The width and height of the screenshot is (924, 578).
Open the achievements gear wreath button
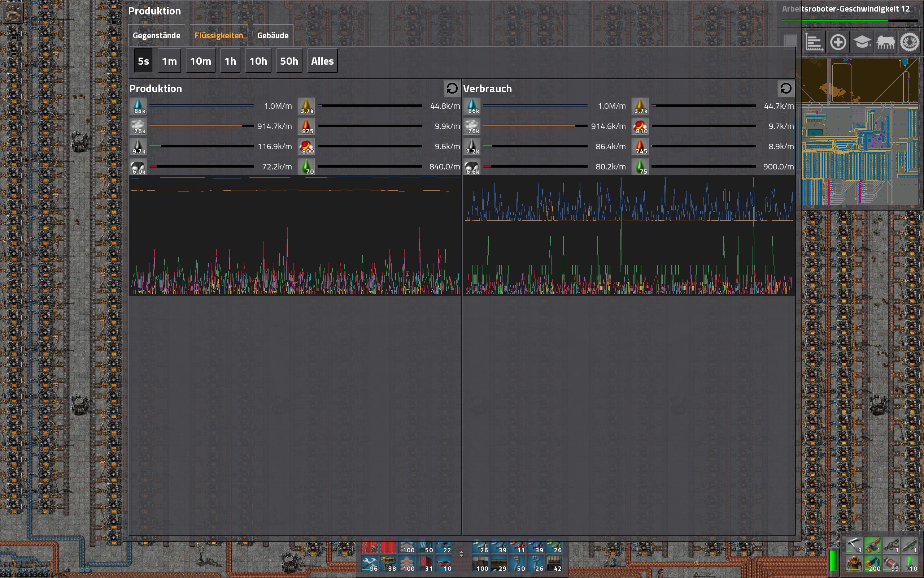(x=910, y=42)
